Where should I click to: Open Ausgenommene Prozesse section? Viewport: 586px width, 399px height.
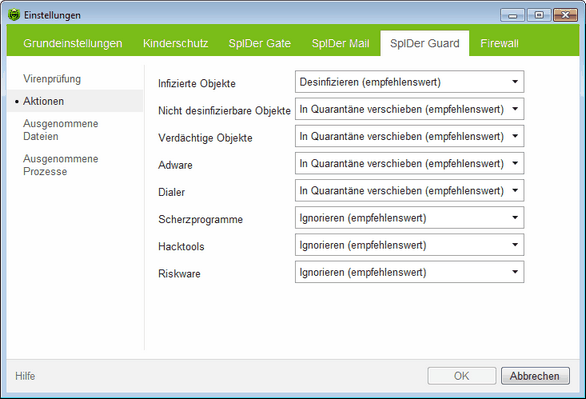coord(61,165)
